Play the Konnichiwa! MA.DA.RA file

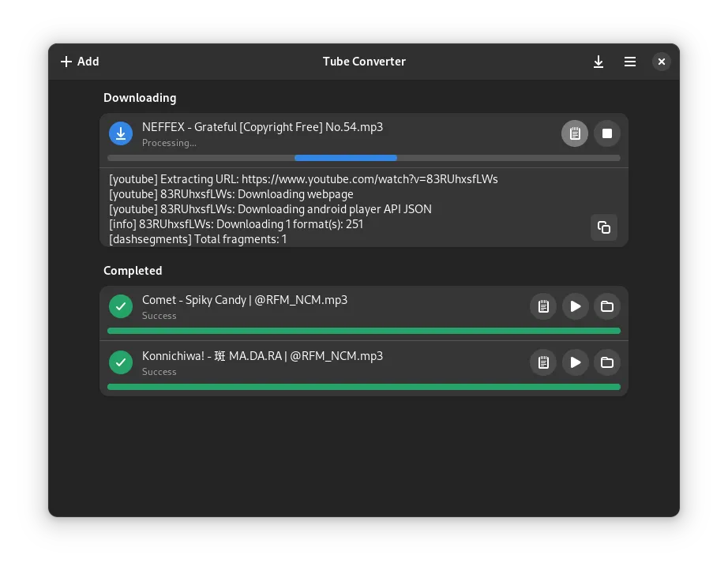[576, 362]
